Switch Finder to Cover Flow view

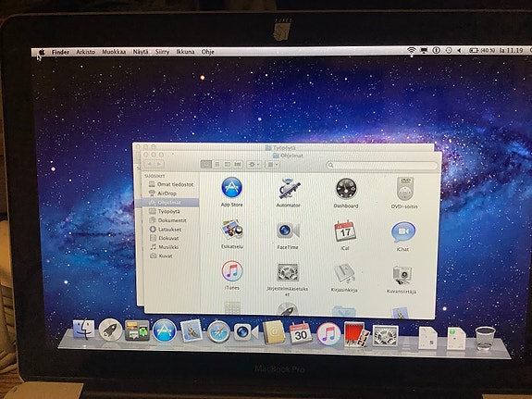point(238,165)
